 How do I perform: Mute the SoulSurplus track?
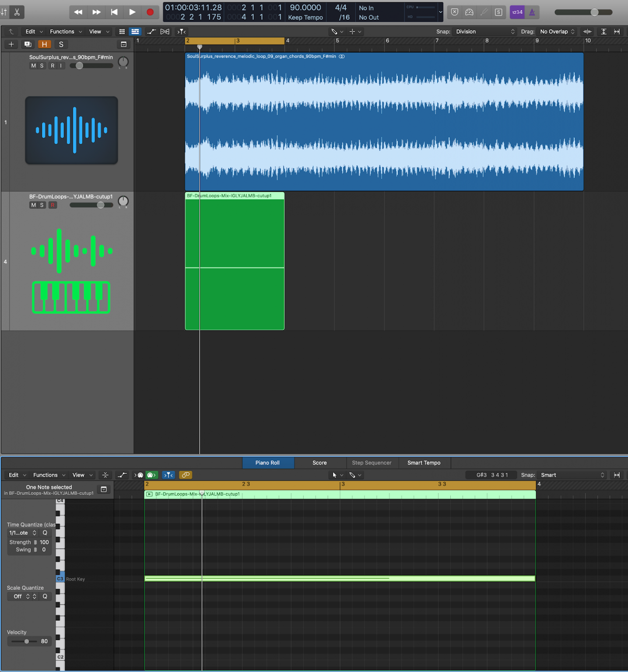pyautogui.click(x=33, y=66)
